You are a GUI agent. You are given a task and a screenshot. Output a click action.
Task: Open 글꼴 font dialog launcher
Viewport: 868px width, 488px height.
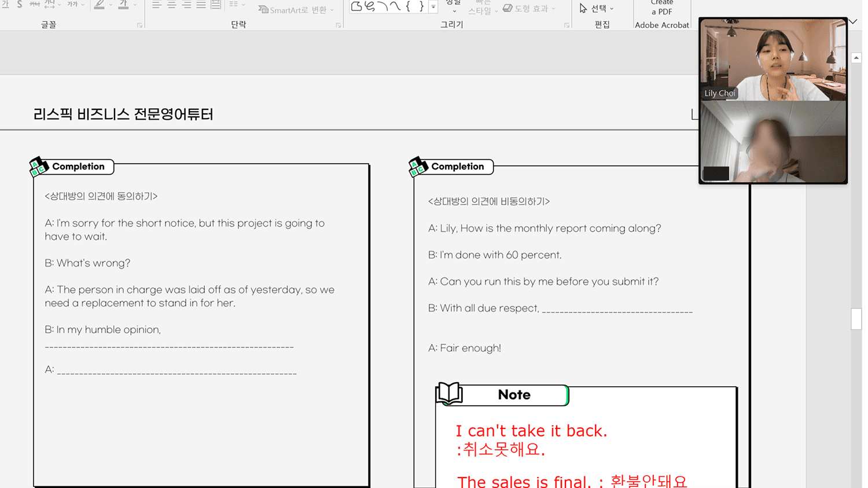139,25
